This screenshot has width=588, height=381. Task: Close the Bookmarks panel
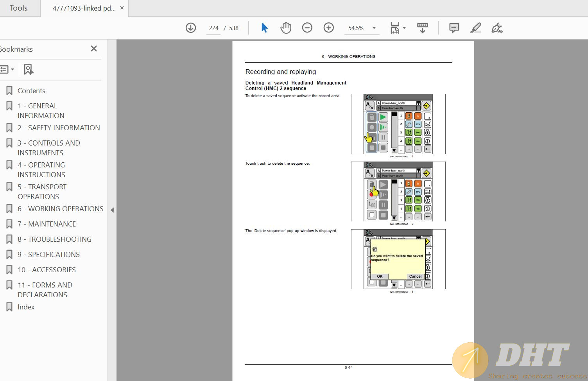(x=94, y=49)
